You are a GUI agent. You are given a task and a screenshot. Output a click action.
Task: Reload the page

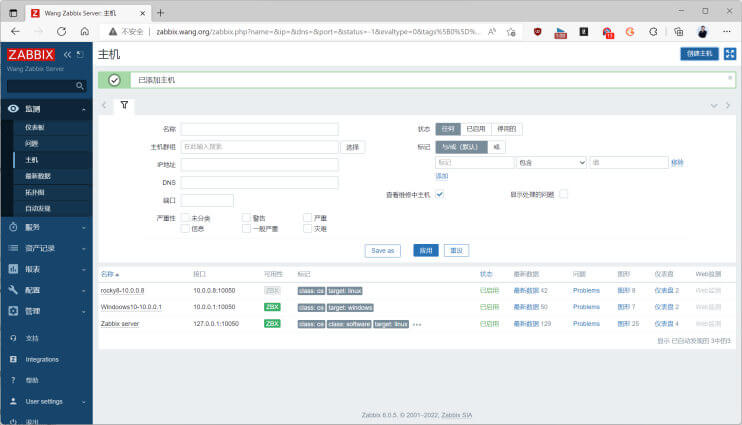click(62, 32)
